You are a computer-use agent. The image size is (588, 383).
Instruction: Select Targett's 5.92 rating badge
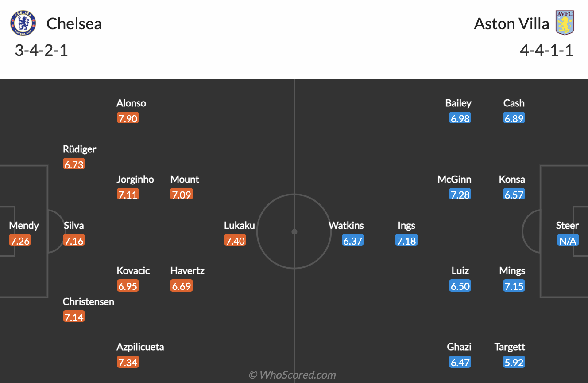(514, 362)
